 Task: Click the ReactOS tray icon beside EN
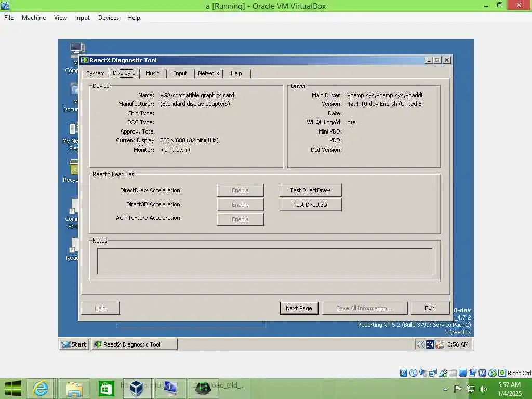pyautogui.click(x=440, y=344)
